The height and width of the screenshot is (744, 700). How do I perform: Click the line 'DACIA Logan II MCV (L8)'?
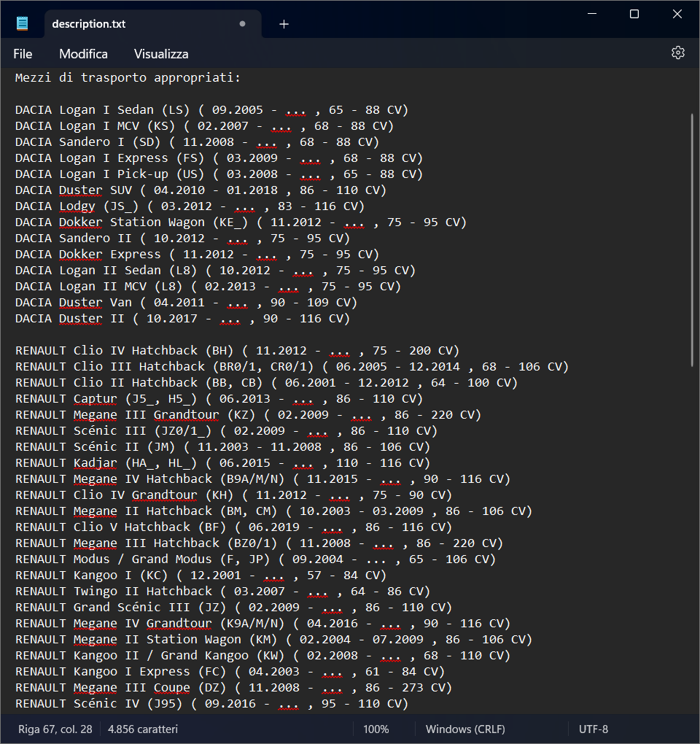click(209, 287)
